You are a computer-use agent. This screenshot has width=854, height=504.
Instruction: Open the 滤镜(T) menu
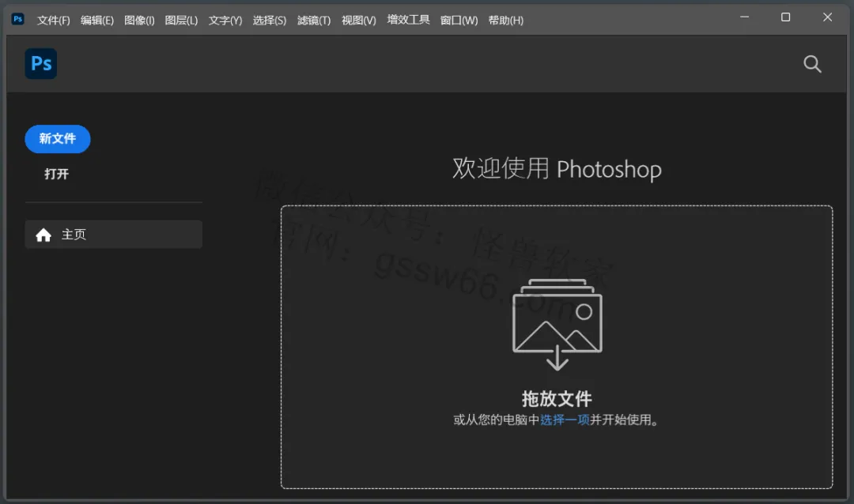coord(314,20)
